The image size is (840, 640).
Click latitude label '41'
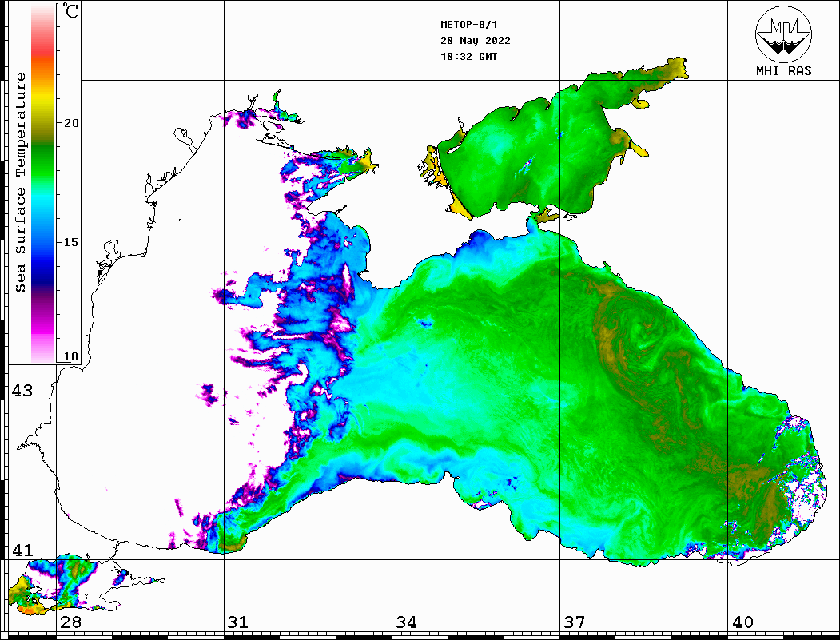click(22, 550)
